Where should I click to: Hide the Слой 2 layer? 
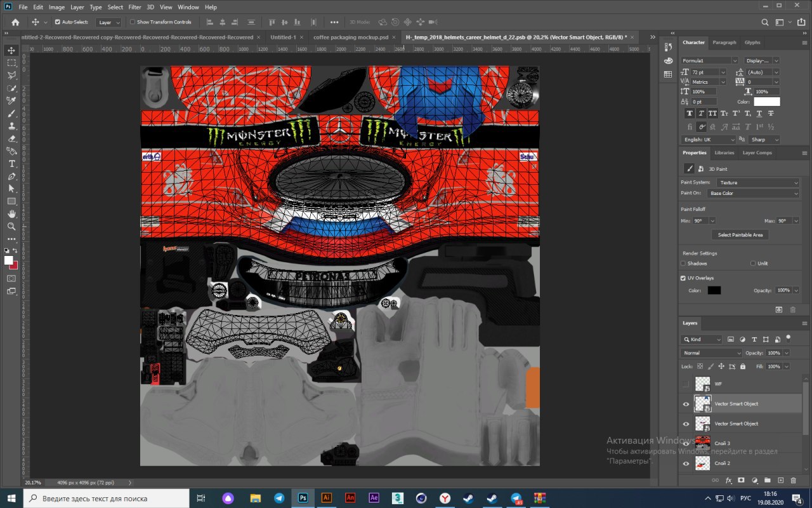coord(686,464)
